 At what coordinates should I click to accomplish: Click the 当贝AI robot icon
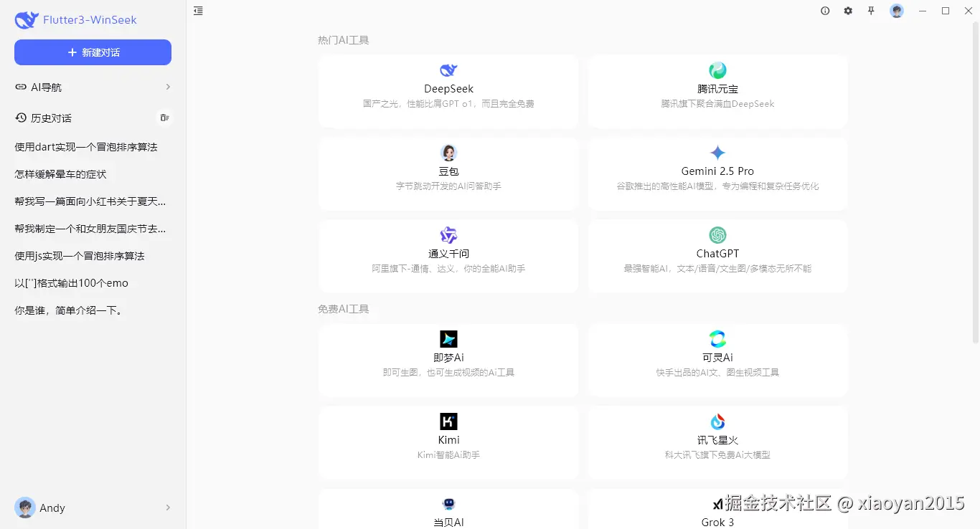448,504
